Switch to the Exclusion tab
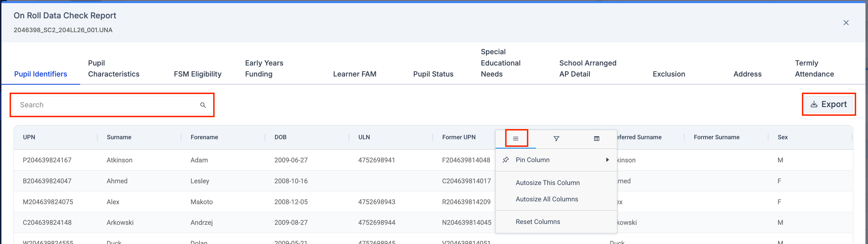This screenshot has height=244, width=868. (669, 74)
